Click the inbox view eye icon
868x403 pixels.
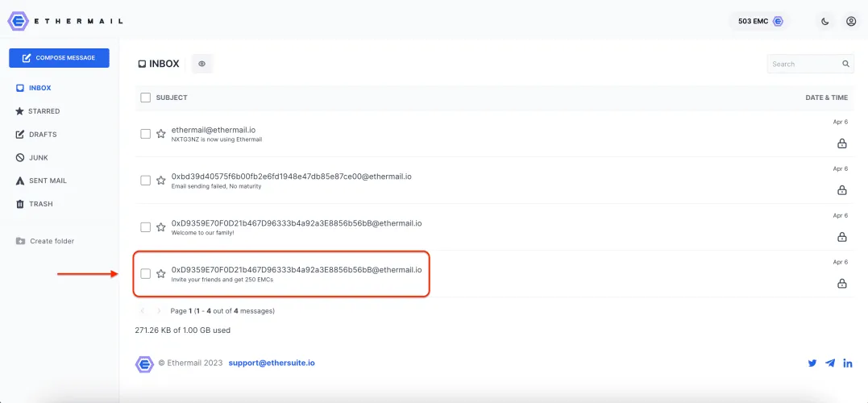coord(202,64)
